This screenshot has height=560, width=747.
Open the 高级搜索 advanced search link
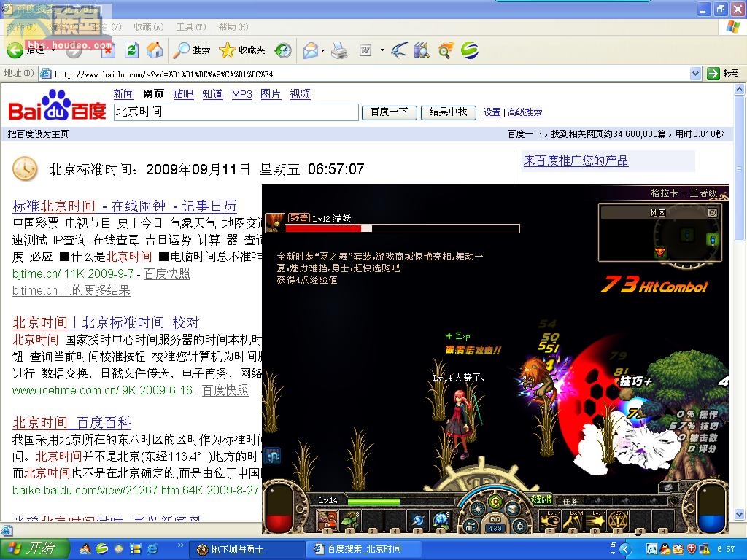(x=525, y=112)
